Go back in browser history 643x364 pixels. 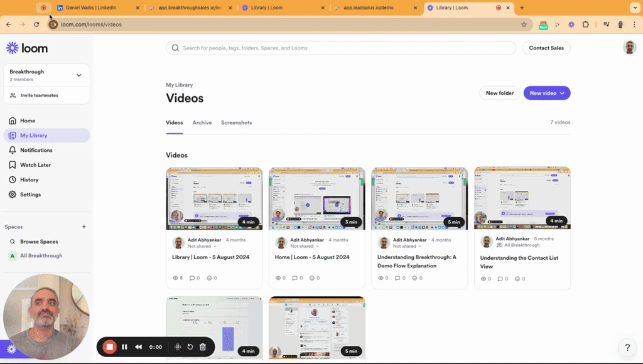pos(9,24)
